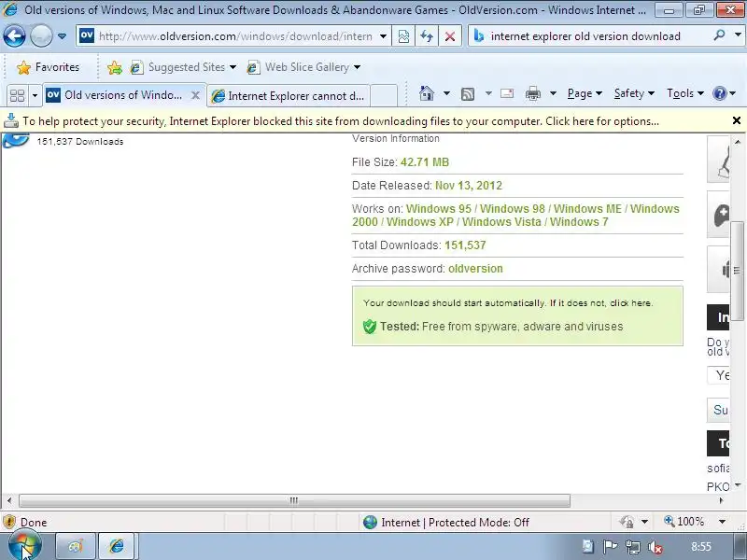Click the Nov 13, 2012 release date
This screenshot has width=747, height=560.
coord(469,185)
